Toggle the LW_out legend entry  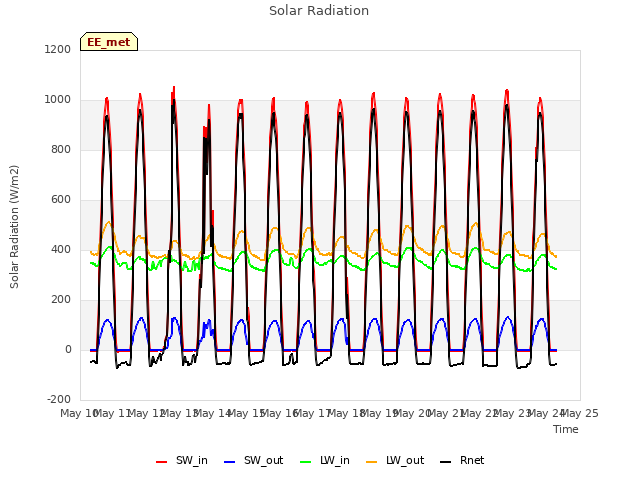[395, 461]
